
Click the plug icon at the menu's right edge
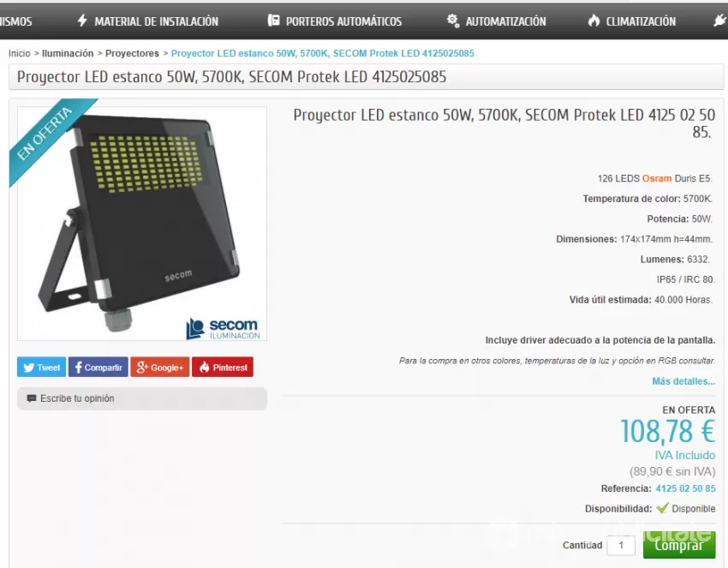coord(720,21)
